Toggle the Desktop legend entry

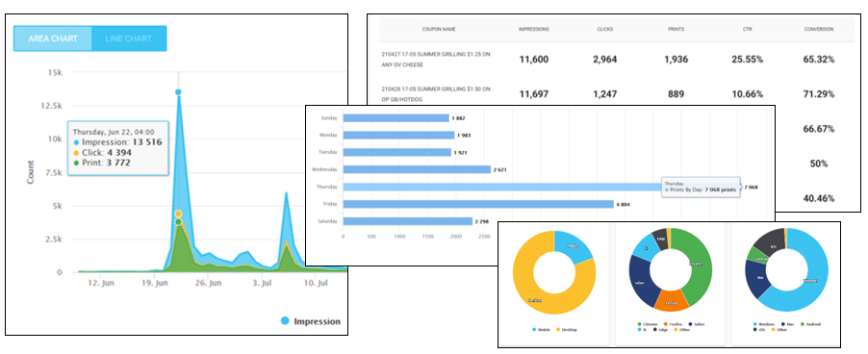(x=567, y=330)
